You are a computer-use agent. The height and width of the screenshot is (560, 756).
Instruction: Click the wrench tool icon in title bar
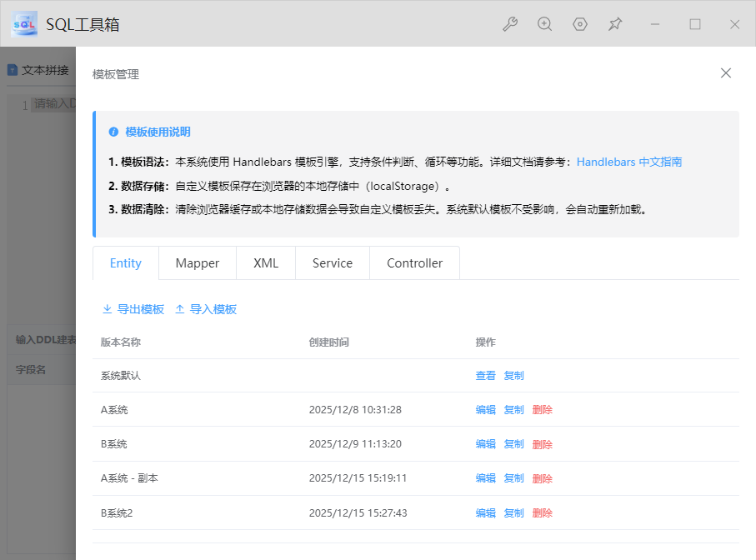(509, 24)
